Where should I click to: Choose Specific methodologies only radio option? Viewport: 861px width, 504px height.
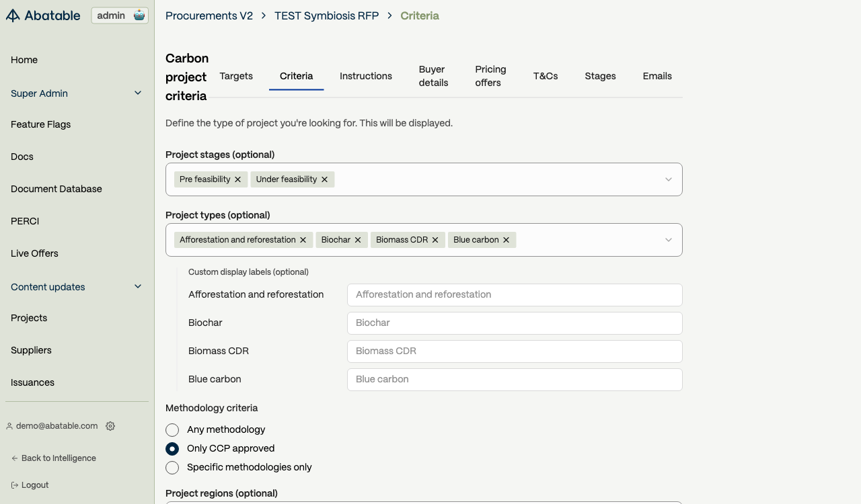172,468
